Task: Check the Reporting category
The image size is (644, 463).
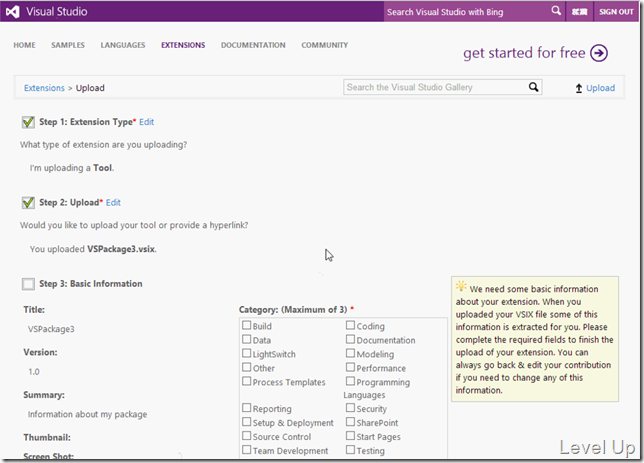Action: [x=246, y=408]
